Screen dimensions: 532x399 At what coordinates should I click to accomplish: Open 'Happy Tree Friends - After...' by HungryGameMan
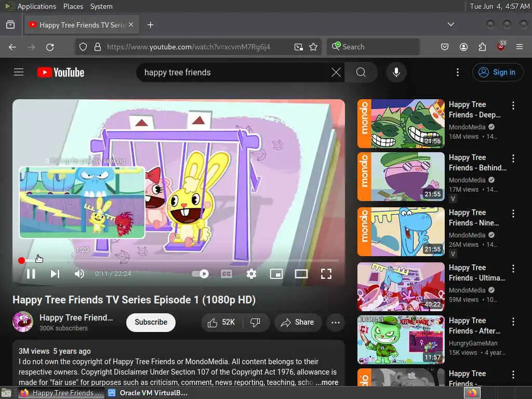pyautogui.click(x=474, y=326)
